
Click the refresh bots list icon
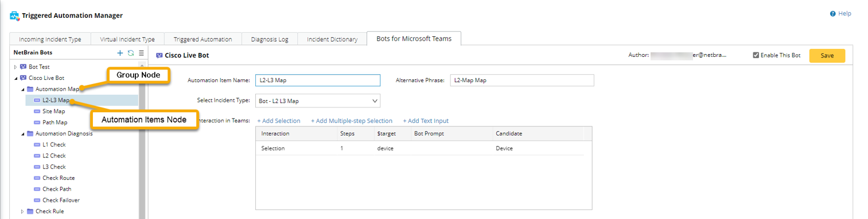coord(131,53)
